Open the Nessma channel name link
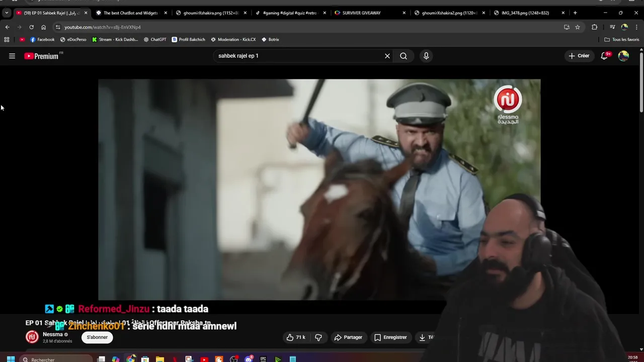This screenshot has width=644, height=362. point(53,334)
